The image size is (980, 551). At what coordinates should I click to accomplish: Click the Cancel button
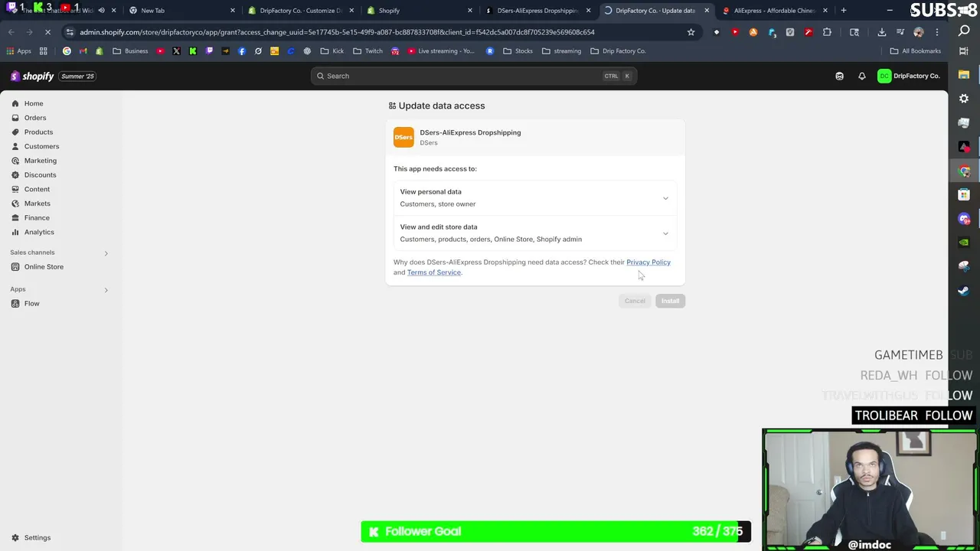point(635,301)
